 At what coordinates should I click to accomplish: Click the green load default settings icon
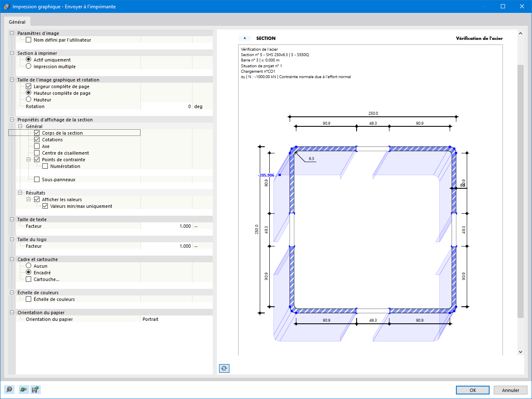click(x=24, y=389)
